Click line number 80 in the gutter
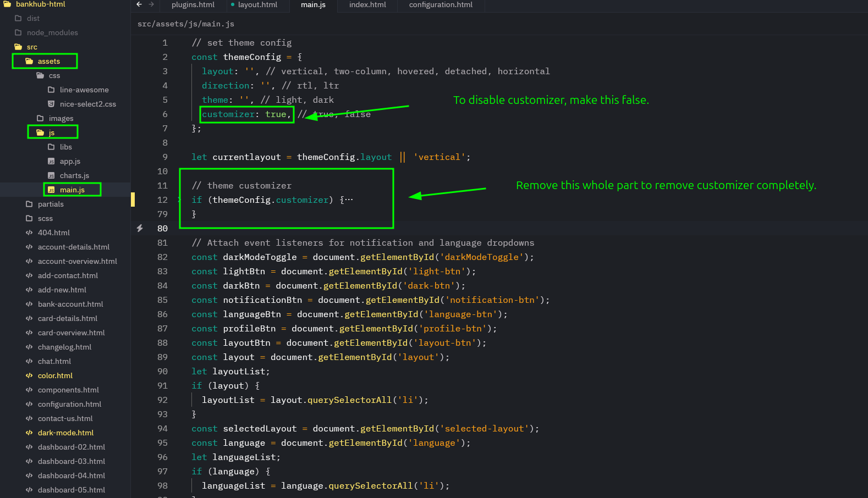Image resolution: width=868 pixels, height=498 pixels. [162, 228]
